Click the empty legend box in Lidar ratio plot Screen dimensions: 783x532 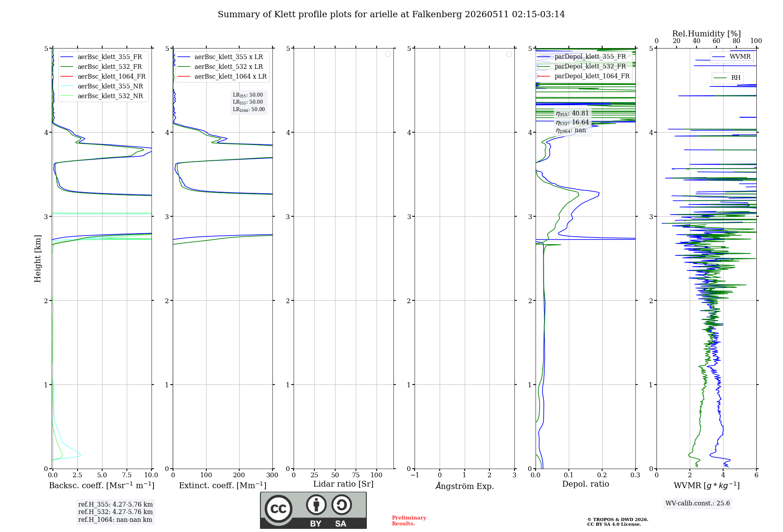pos(388,54)
